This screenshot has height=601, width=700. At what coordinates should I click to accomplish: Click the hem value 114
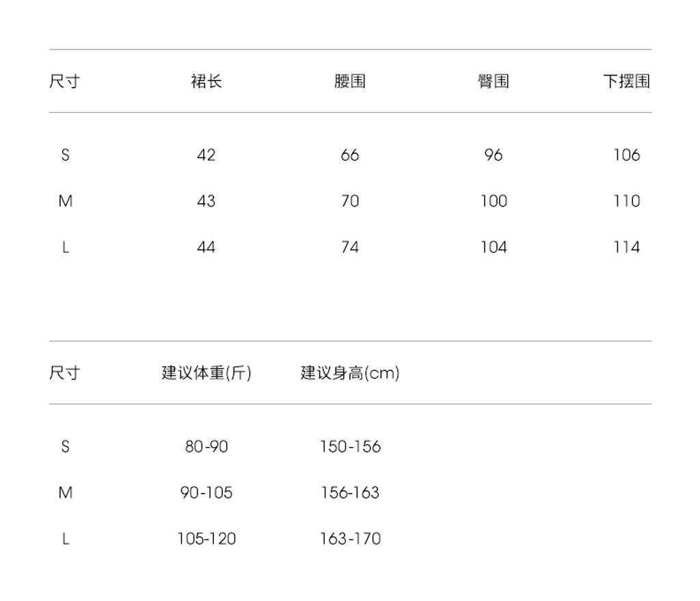click(626, 247)
